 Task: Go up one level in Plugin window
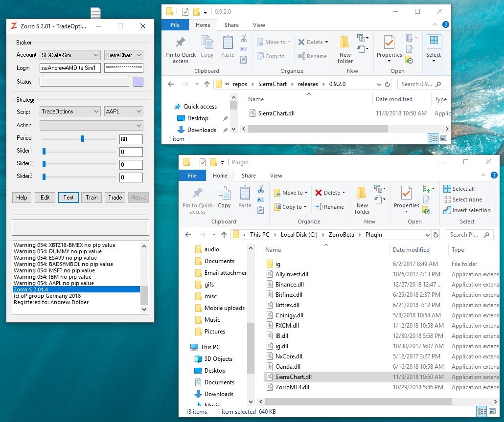[224, 235]
